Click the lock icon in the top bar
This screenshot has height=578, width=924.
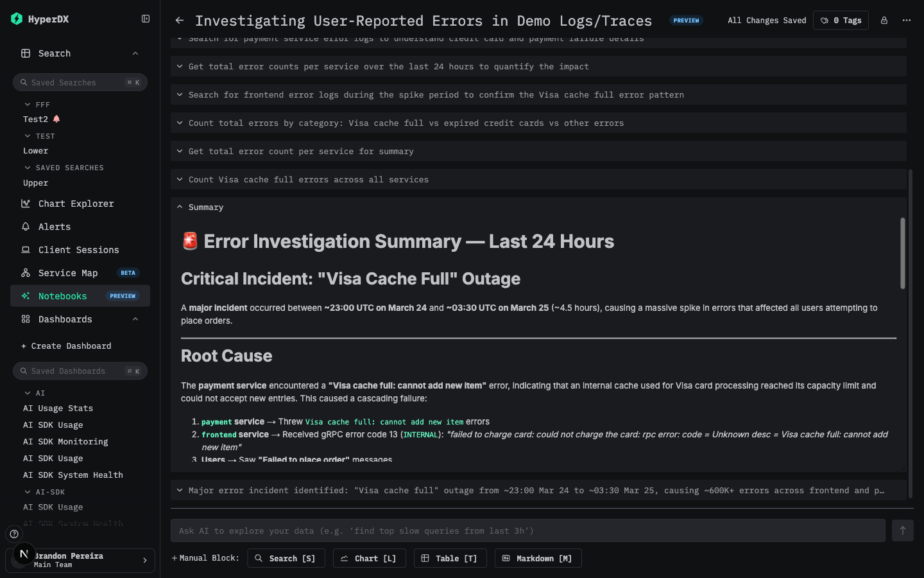coord(884,21)
